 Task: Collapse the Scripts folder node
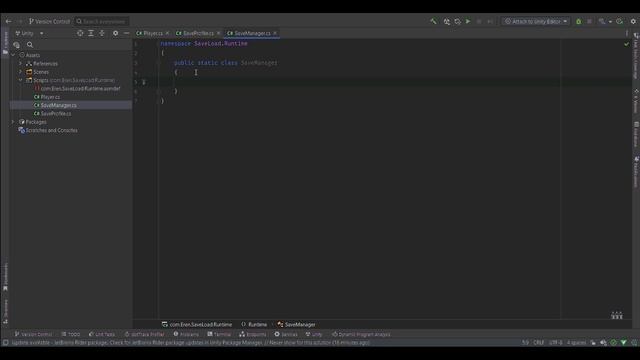(x=21, y=80)
